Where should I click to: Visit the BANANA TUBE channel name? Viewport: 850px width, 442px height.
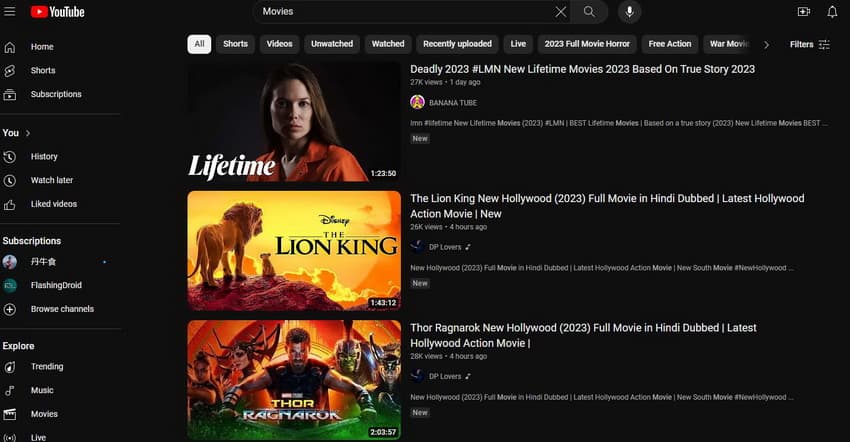point(453,103)
